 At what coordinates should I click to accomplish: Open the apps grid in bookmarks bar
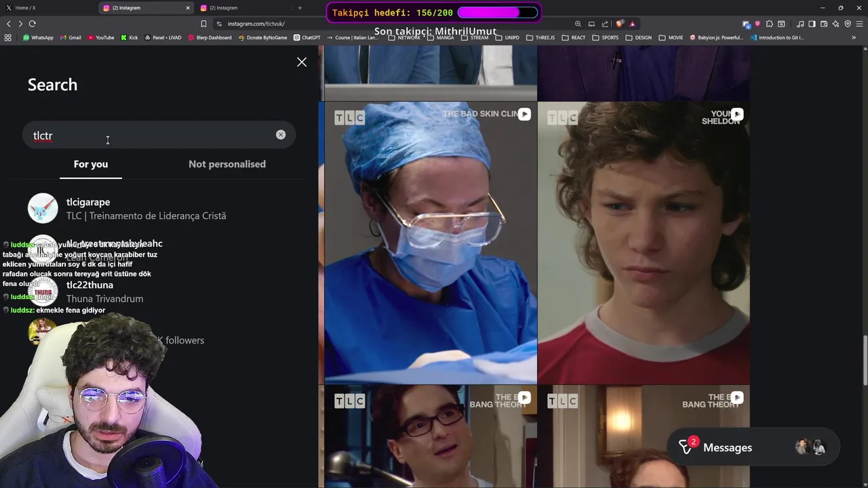8,37
